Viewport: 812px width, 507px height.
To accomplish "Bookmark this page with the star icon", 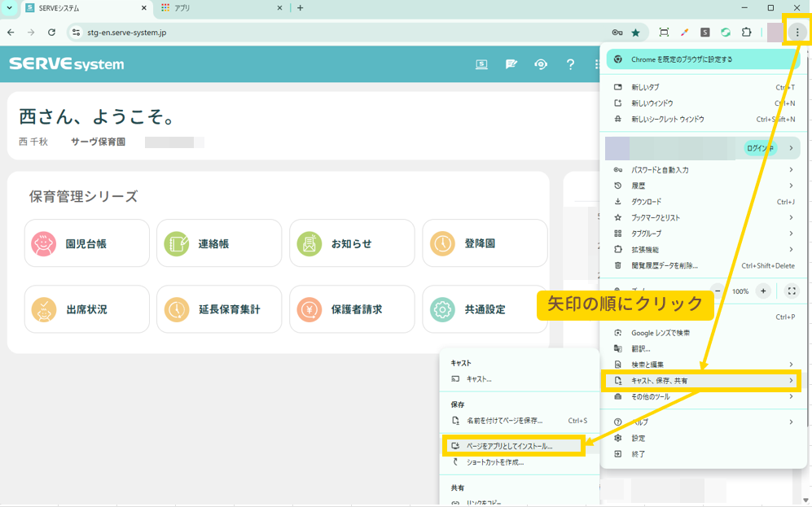I will coord(635,33).
